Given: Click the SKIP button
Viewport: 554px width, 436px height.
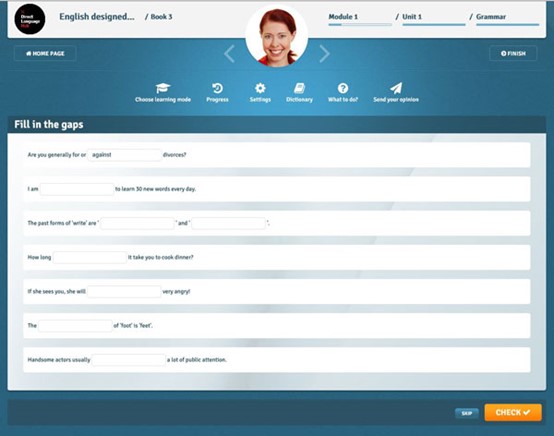Looking at the screenshot, I should (467, 413).
